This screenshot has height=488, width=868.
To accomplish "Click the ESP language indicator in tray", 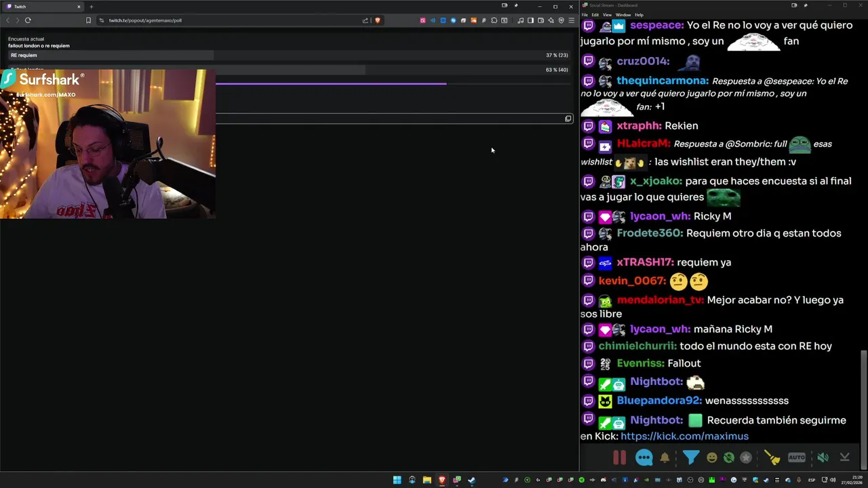I will pos(811,480).
